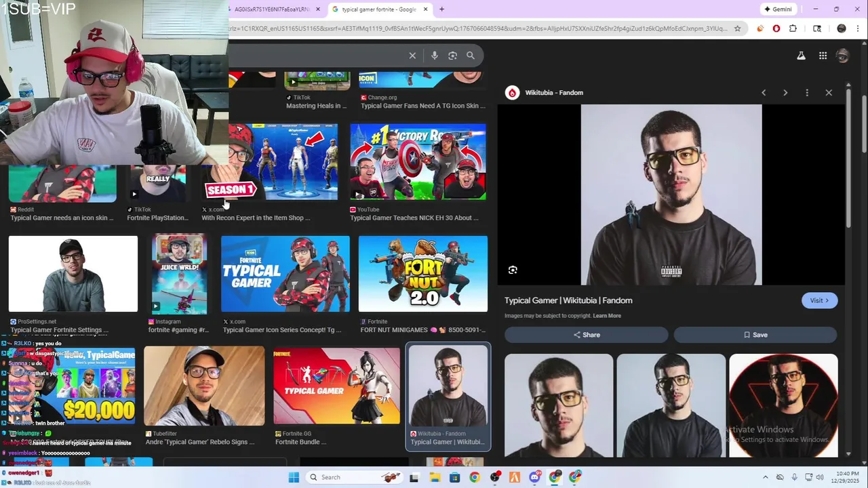Open Discord from the taskbar

(535, 477)
